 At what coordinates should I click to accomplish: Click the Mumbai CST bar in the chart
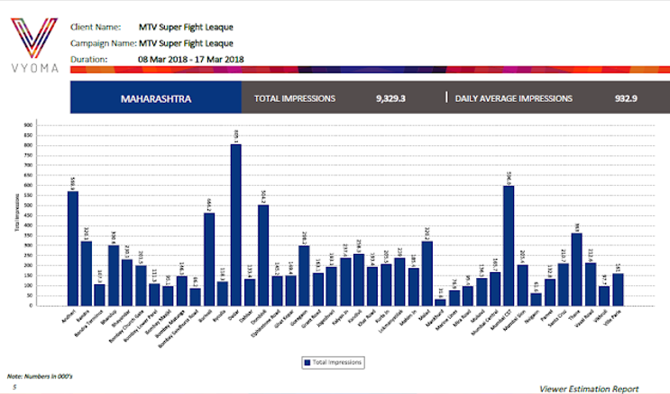click(508, 246)
